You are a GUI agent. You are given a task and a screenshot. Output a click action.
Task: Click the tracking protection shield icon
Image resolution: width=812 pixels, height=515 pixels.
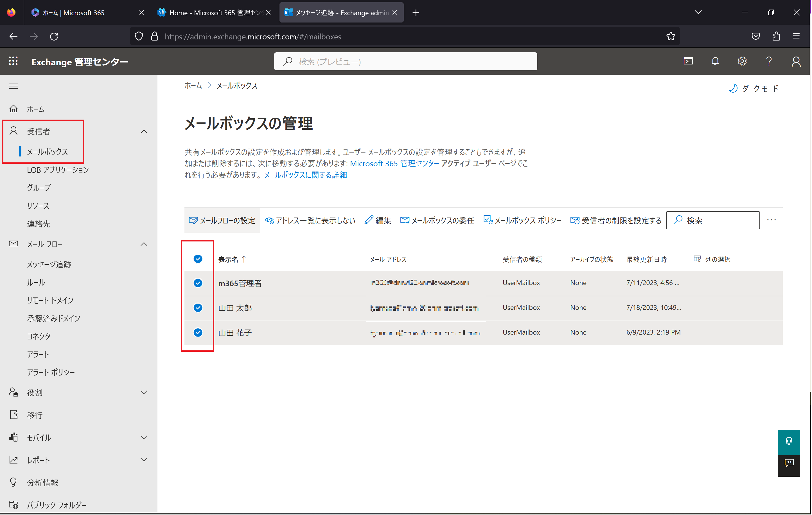click(x=139, y=37)
